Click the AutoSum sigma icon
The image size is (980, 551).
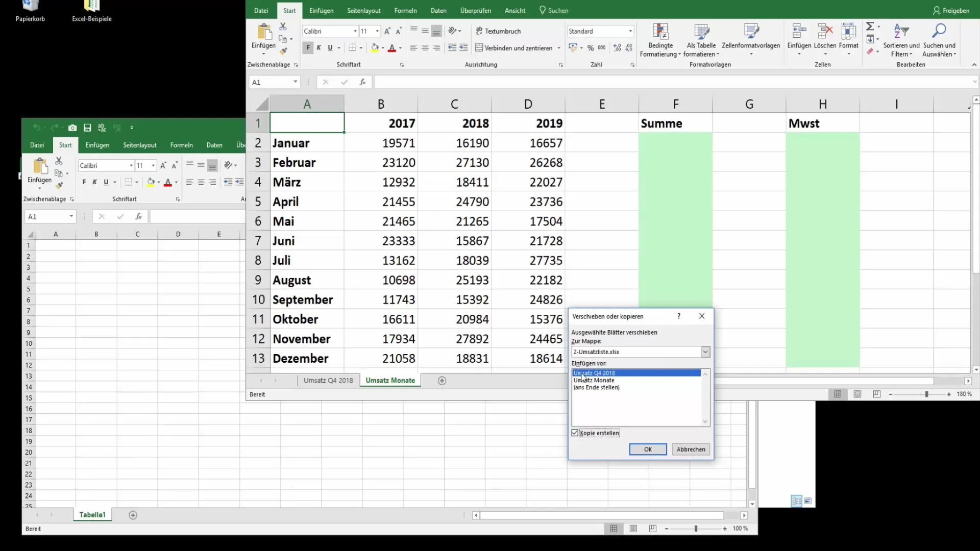[x=870, y=26]
